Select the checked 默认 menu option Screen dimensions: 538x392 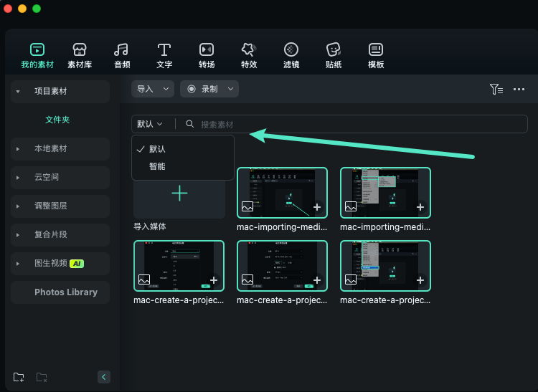pos(157,149)
